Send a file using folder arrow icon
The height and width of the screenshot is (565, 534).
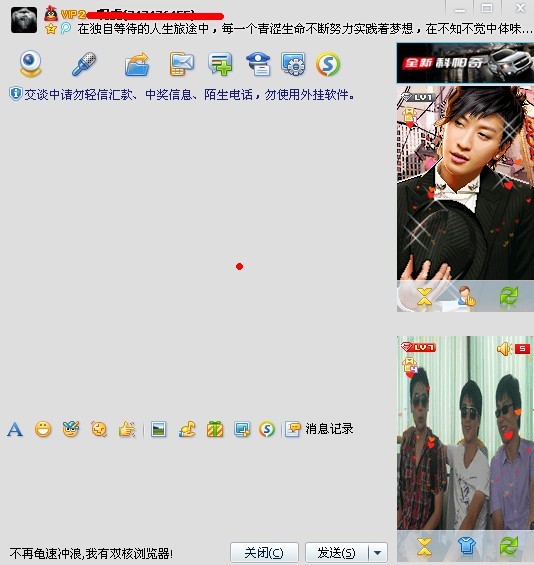(137, 64)
